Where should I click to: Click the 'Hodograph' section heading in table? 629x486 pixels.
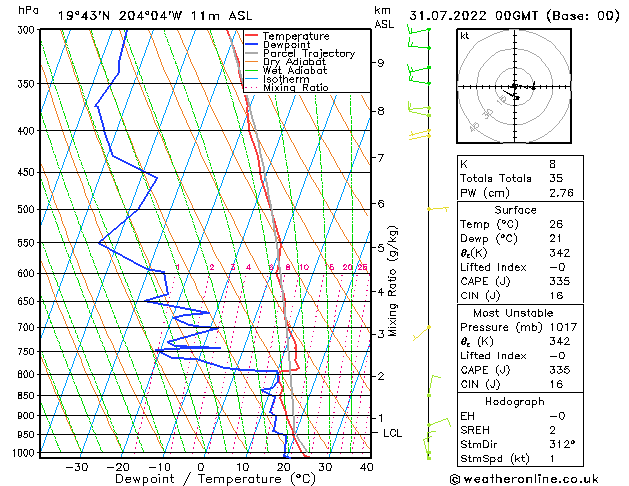point(515,402)
